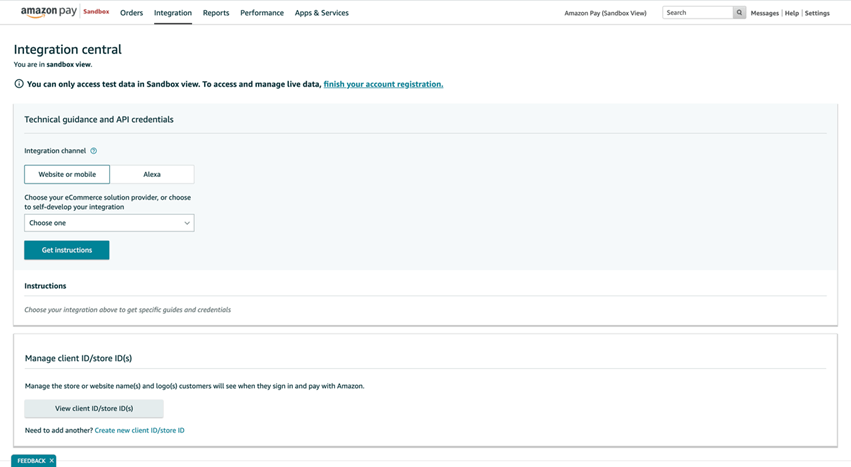Viewport: 851px width, 467px height.
Task: Open Messages link in header
Action: click(765, 13)
